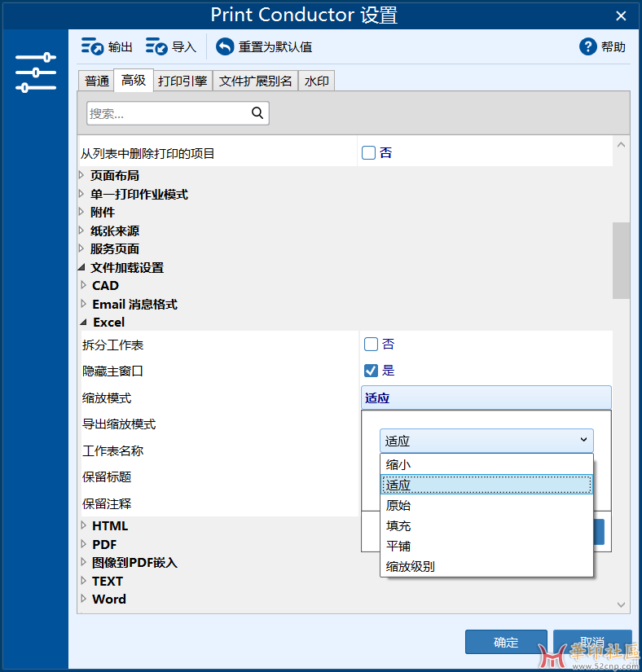Select 平铺 in the dropdown list

(486, 546)
